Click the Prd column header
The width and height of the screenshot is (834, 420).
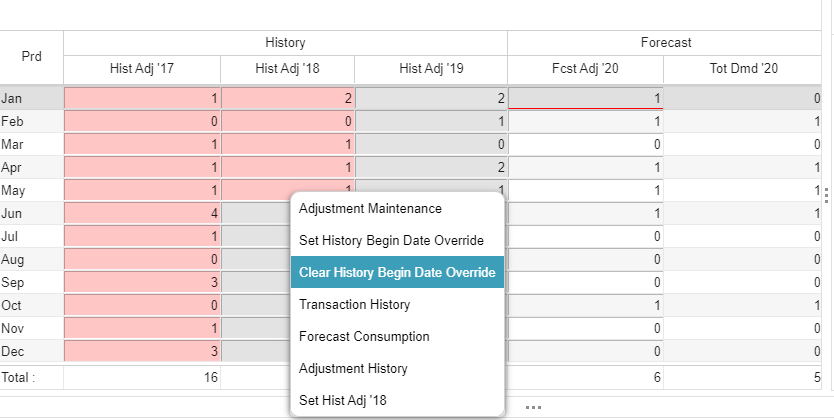(31, 56)
